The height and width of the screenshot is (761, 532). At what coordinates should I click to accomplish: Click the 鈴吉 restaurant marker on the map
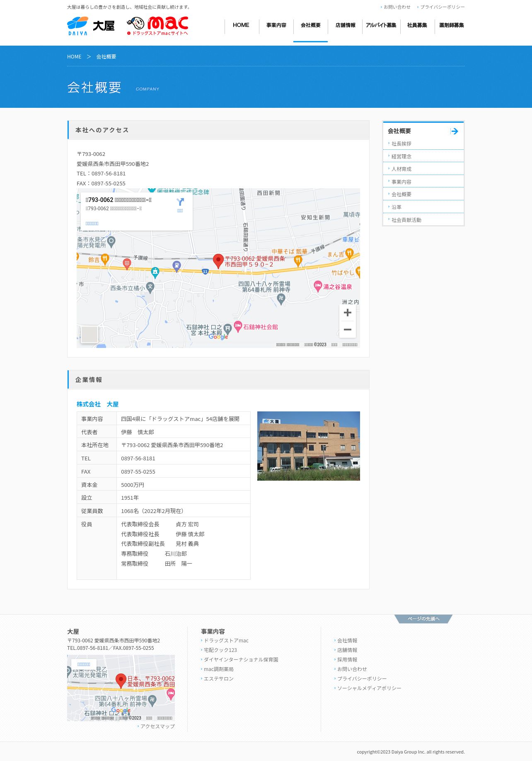[105, 259]
